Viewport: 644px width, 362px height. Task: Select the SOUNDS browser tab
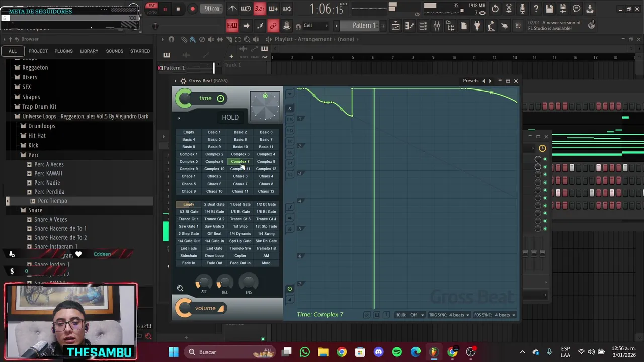(x=114, y=51)
